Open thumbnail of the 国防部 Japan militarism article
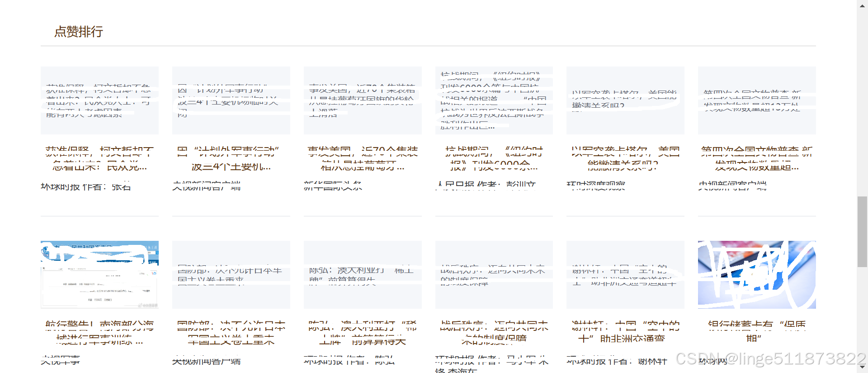The height and width of the screenshot is (373, 868). point(231,275)
